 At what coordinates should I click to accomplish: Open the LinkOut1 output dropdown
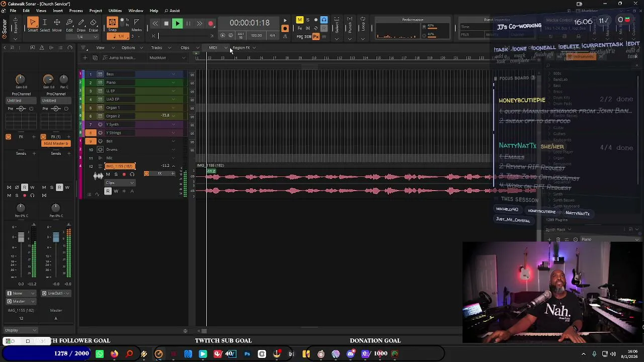point(56,293)
